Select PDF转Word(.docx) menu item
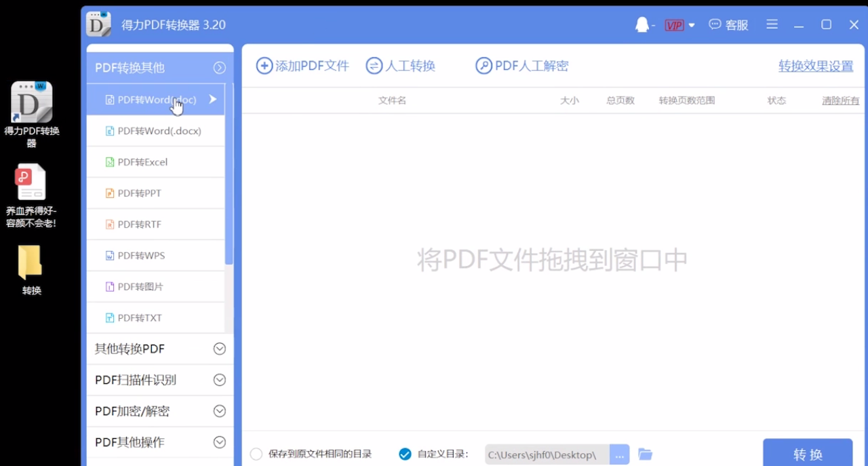Image resolution: width=868 pixels, height=466 pixels. pyautogui.click(x=156, y=131)
